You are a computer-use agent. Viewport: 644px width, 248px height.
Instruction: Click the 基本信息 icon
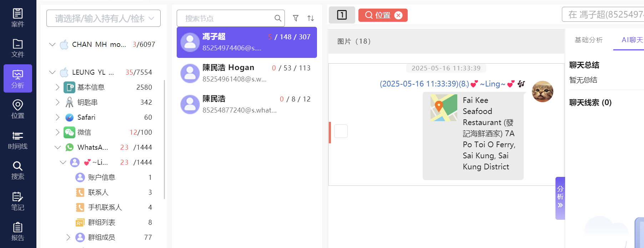[69, 87]
